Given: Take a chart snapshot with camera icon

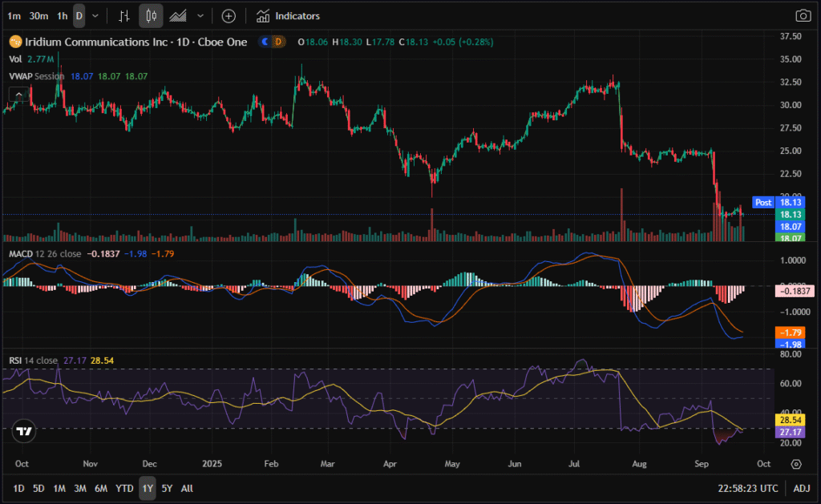Looking at the screenshot, I should pos(802,16).
